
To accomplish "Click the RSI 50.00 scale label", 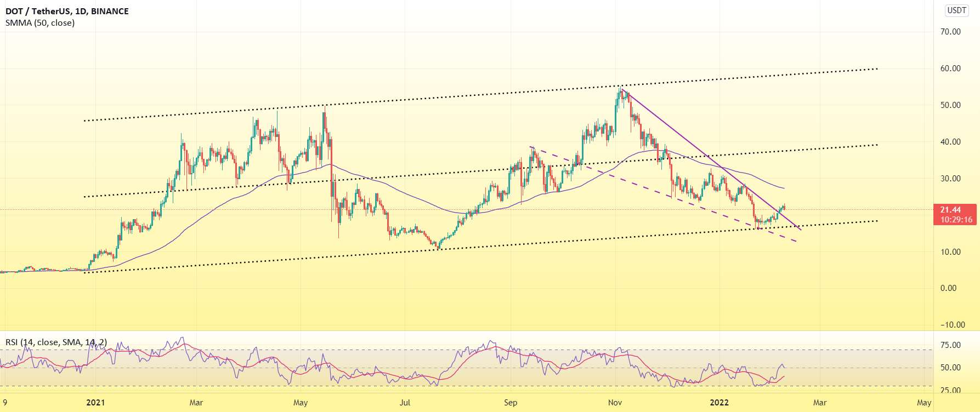I will pyautogui.click(x=950, y=368).
